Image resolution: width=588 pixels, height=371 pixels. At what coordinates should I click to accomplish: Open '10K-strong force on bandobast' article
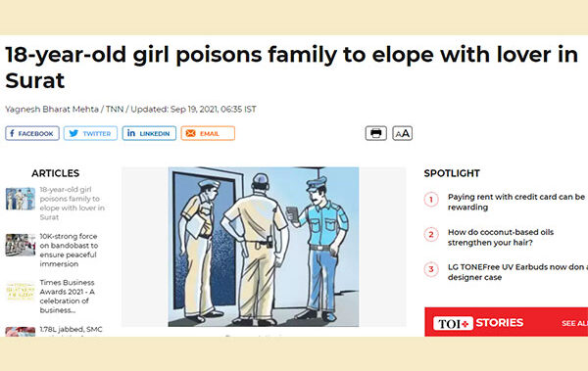click(69, 250)
